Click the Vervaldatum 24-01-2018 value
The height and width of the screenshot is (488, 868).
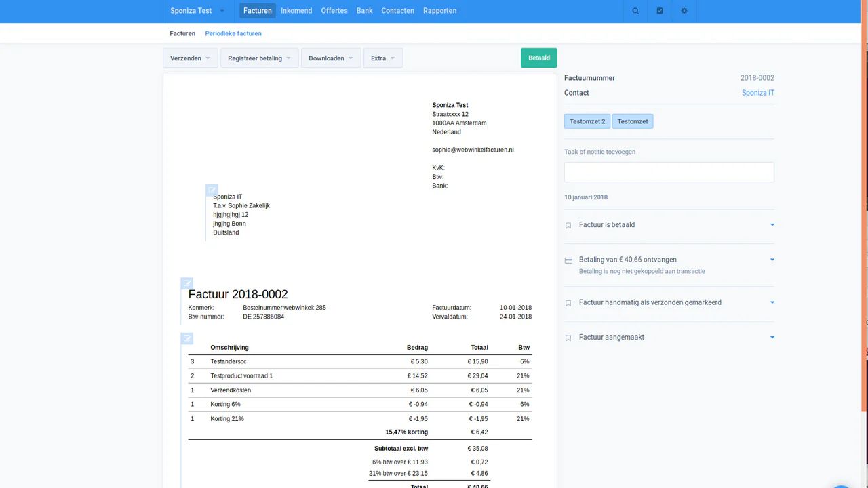tap(515, 317)
